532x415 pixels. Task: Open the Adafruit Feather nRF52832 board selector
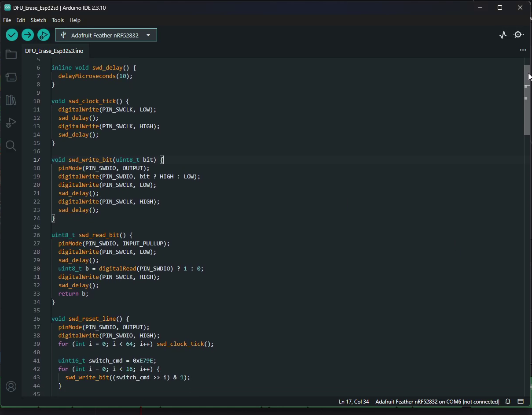tap(106, 35)
